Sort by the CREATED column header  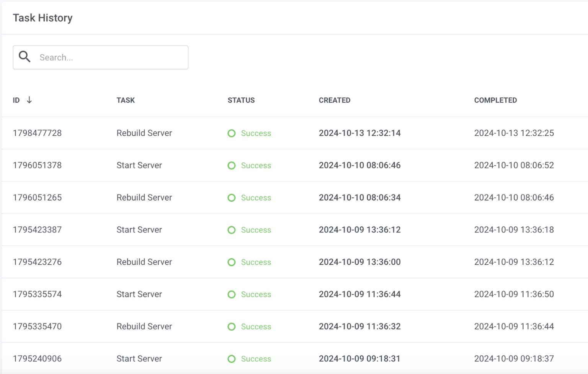tap(335, 100)
